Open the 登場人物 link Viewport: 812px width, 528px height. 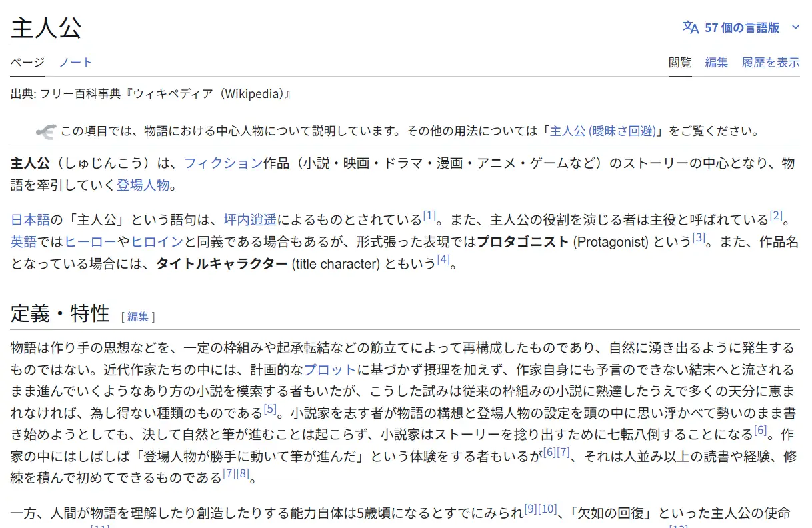[143, 185]
